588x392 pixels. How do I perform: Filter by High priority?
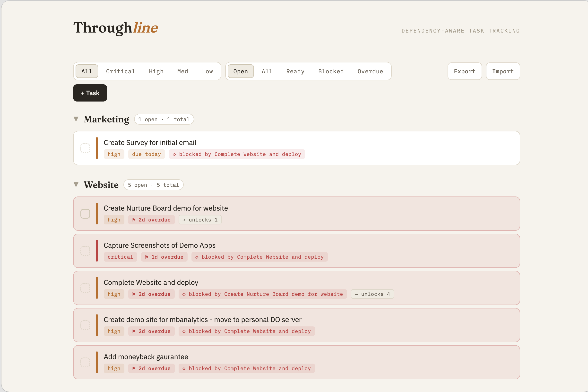point(156,71)
